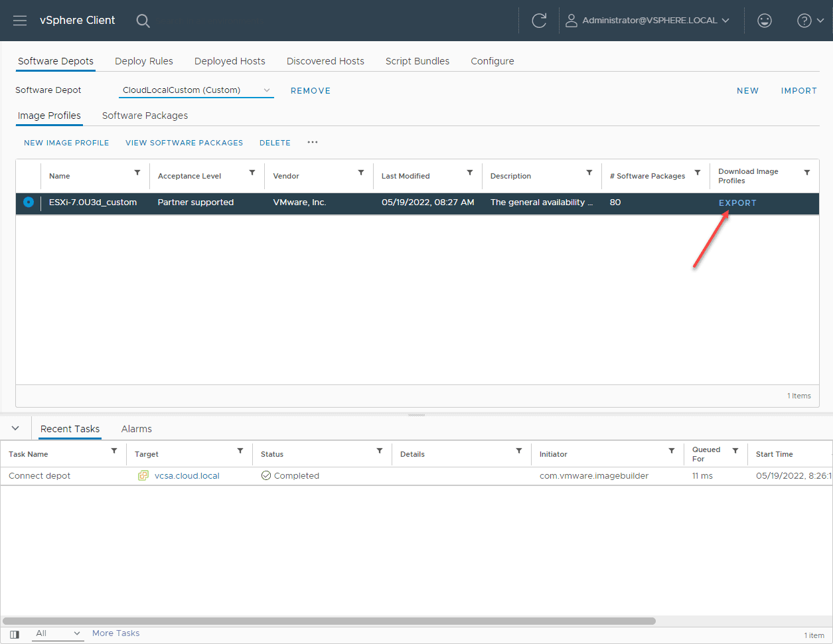Click the Vendor column filter icon
Screen dimensions: 833x644
point(361,173)
